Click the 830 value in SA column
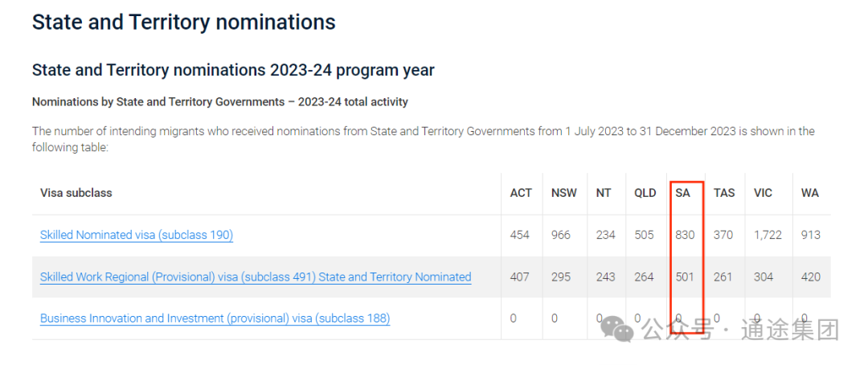 [686, 235]
